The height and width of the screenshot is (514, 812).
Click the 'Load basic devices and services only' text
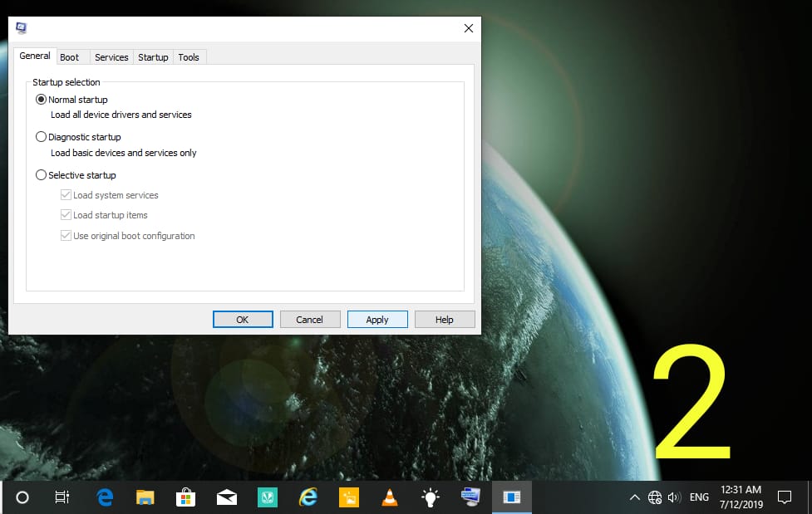pos(124,154)
